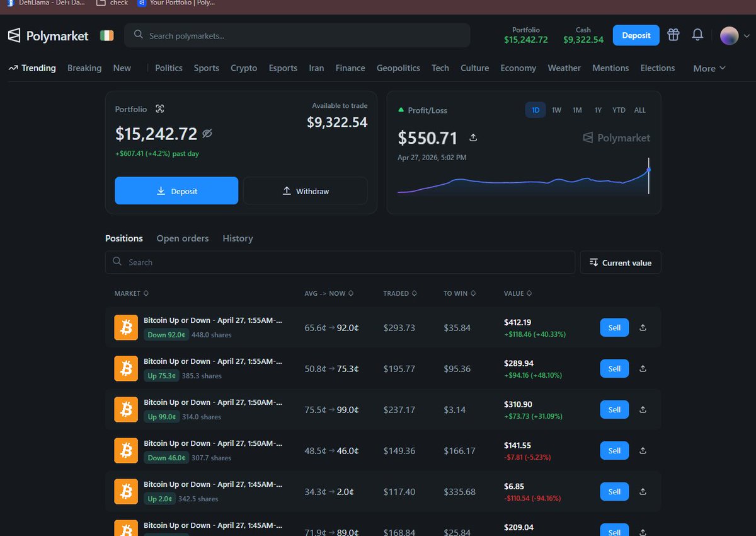Open the profile avatar menu
Viewport: 756px width, 536px height.
[729, 35]
